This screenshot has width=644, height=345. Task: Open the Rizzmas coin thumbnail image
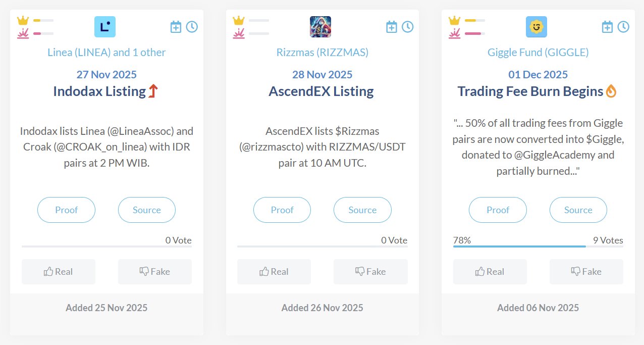(x=320, y=27)
